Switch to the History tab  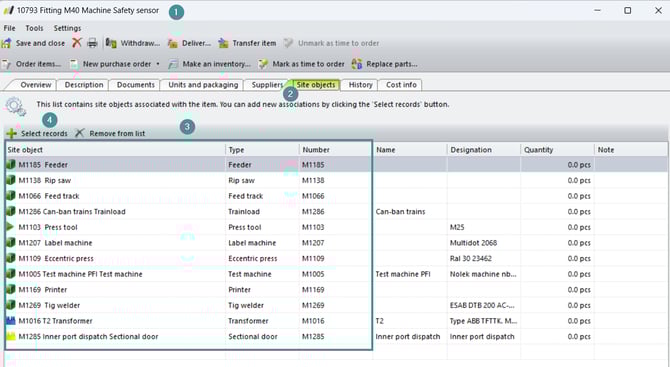360,85
